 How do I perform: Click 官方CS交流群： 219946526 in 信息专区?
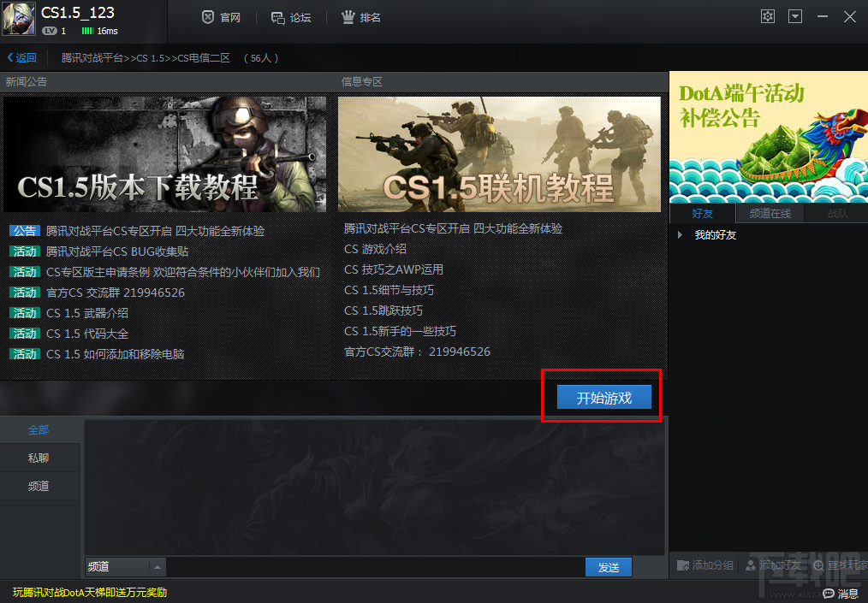point(417,352)
